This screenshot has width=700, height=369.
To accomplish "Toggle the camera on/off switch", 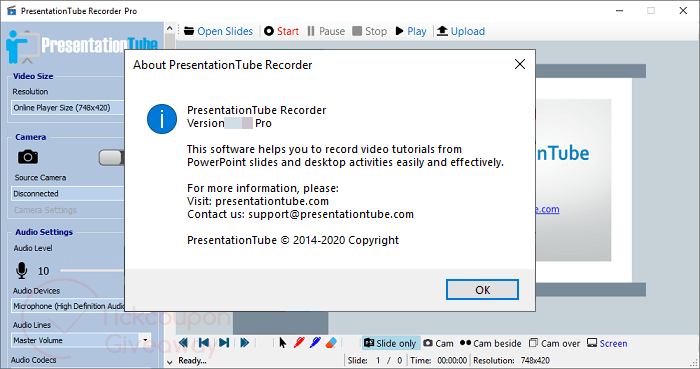I will tap(111, 158).
